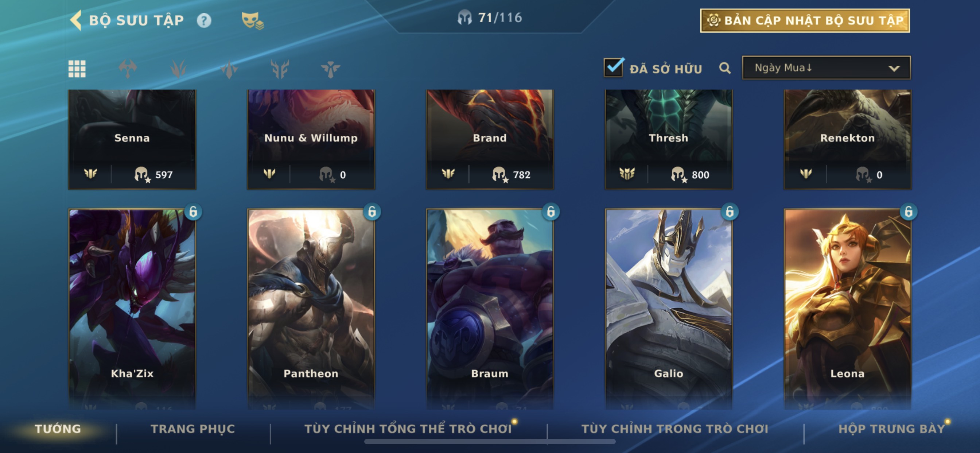The width and height of the screenshot is (980, 453).
Task: Expand the sort dropdown chevron arrow
Action: [894, 69]
